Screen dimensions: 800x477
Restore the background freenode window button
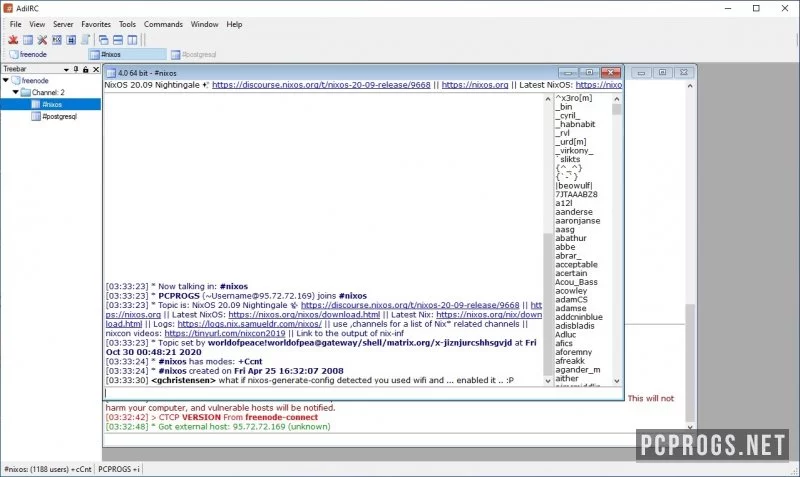(x=662, y=72)
